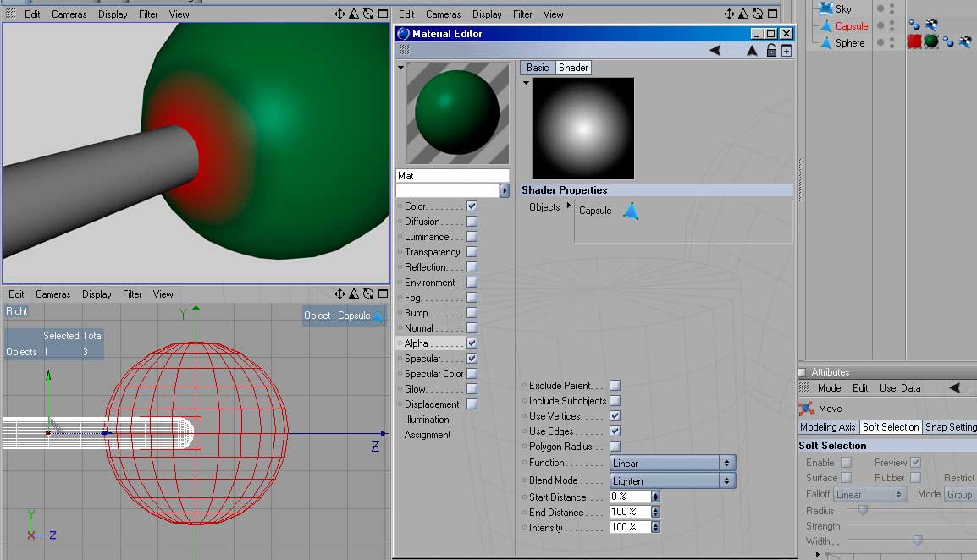The height and width of the screenshot is (560, 977).
Task: Click Material Editor back arrow icon
Action: pyautogui.click(x=715, y=51)
